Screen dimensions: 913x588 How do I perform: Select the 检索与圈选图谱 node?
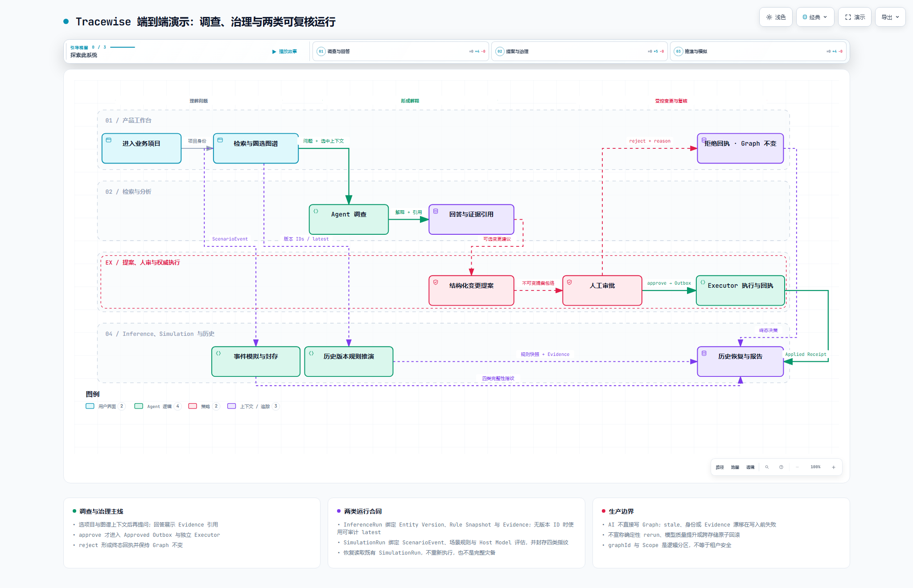256,148
